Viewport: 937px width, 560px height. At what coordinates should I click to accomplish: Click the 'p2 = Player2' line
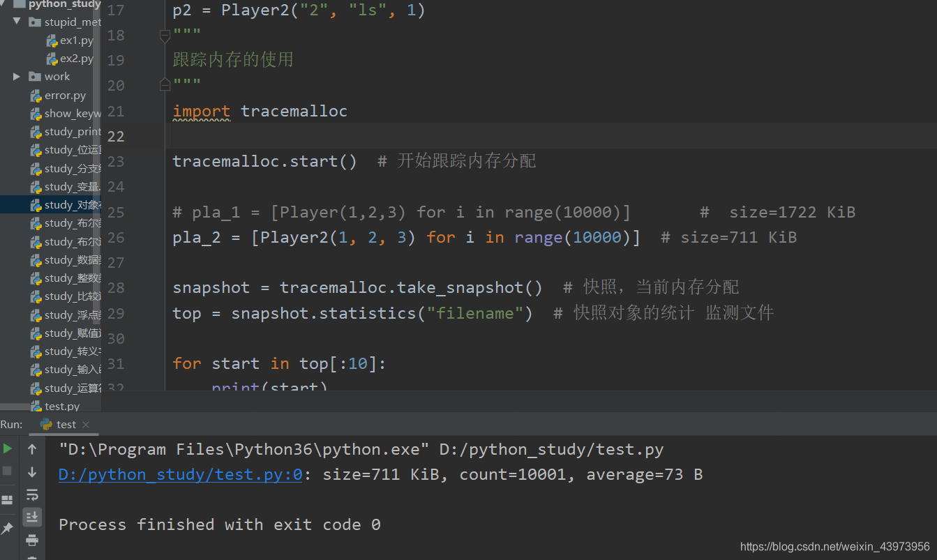(x=299, y=10)
